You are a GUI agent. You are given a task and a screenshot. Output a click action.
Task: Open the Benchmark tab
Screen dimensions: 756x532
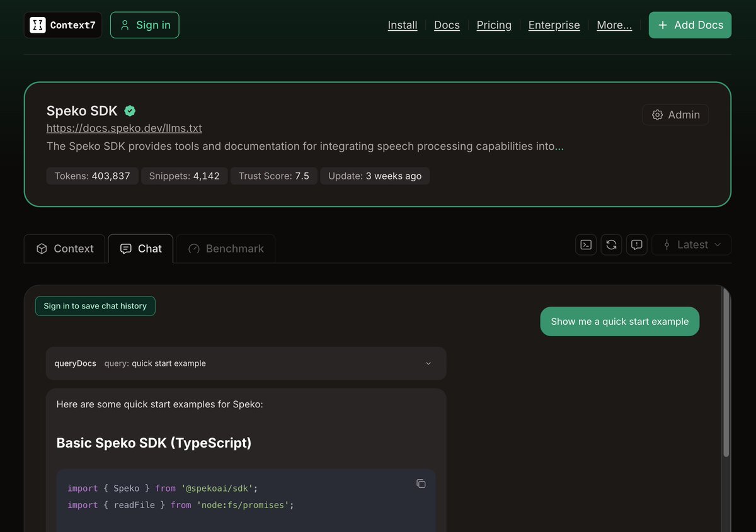tap(226, 249)
